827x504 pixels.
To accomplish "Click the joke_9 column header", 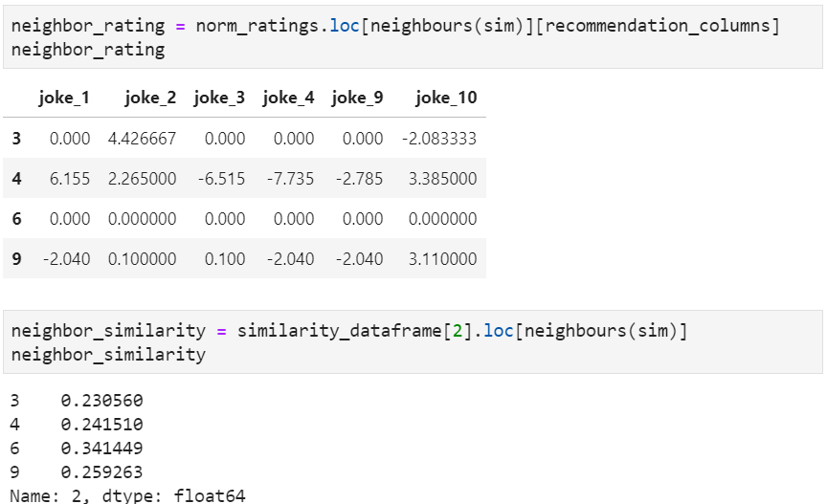I will point(357,98).
